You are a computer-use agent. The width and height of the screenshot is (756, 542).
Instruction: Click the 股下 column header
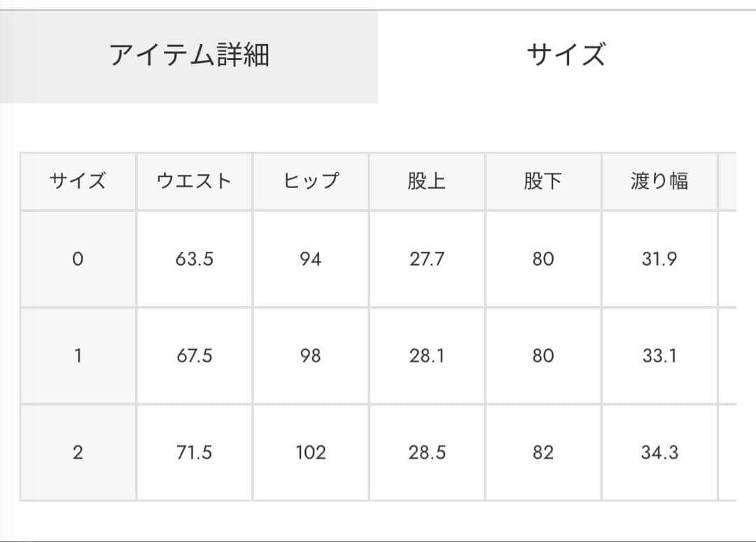(542, 182)
